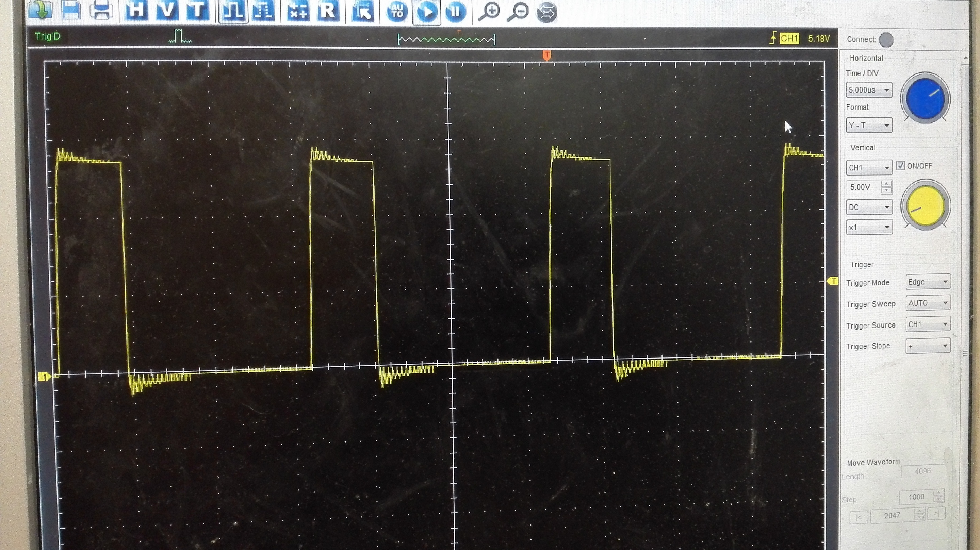980x550 pixels.
Task: Zoom out with the magnifier minus
Action: point(518,12)
